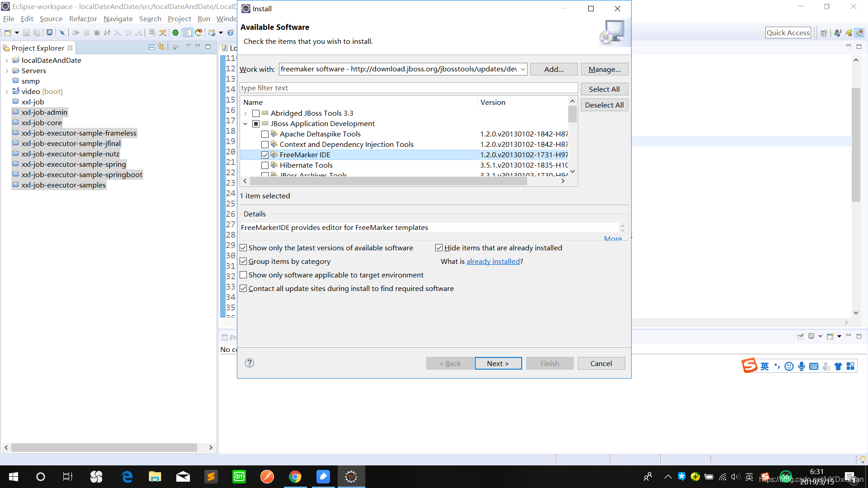The image size is (868, 488).
Task: Toggle the JBoss Application Development category checkbox
Action: pos(256,123)
